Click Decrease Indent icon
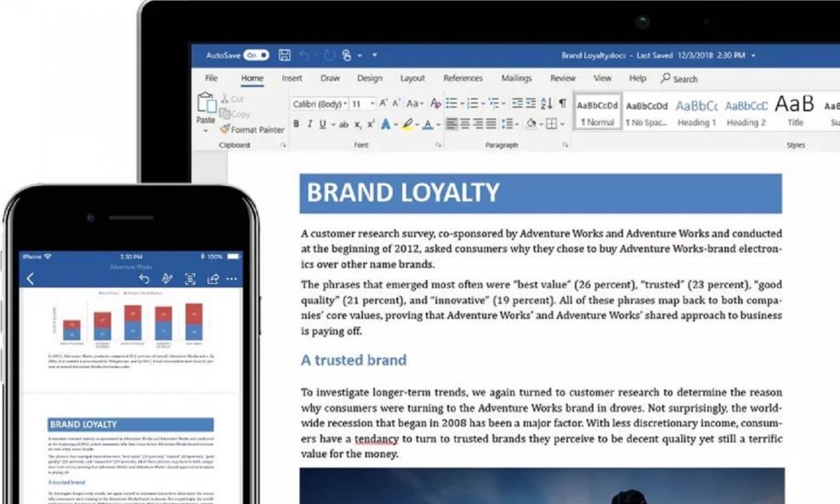The image size is (840, 504). pos(517,103)
